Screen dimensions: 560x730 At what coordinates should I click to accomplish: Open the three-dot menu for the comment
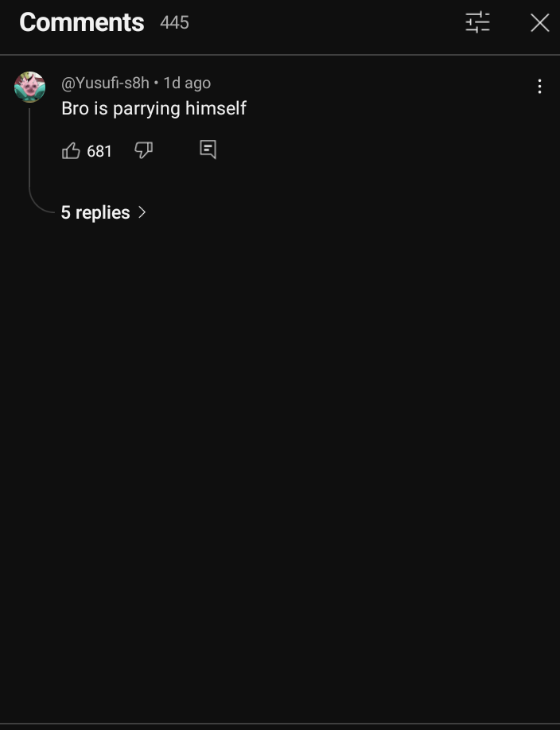pos(539,86)
